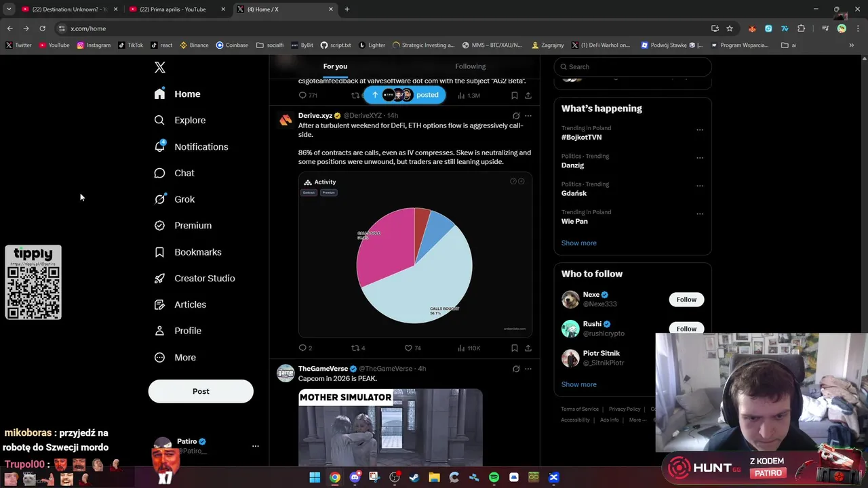Open the Coinbase bookmark

pos(232,45)
